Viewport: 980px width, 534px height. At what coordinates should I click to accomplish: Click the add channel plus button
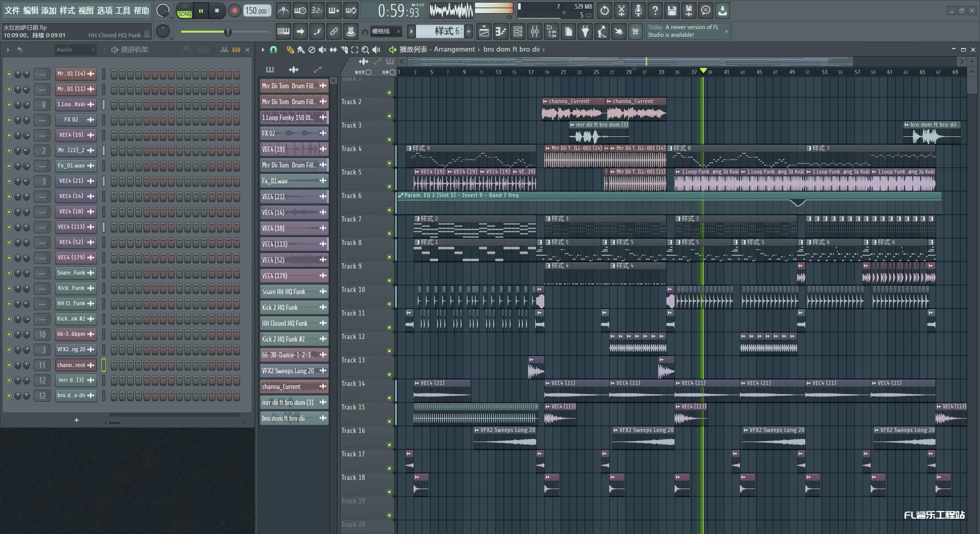77,420
